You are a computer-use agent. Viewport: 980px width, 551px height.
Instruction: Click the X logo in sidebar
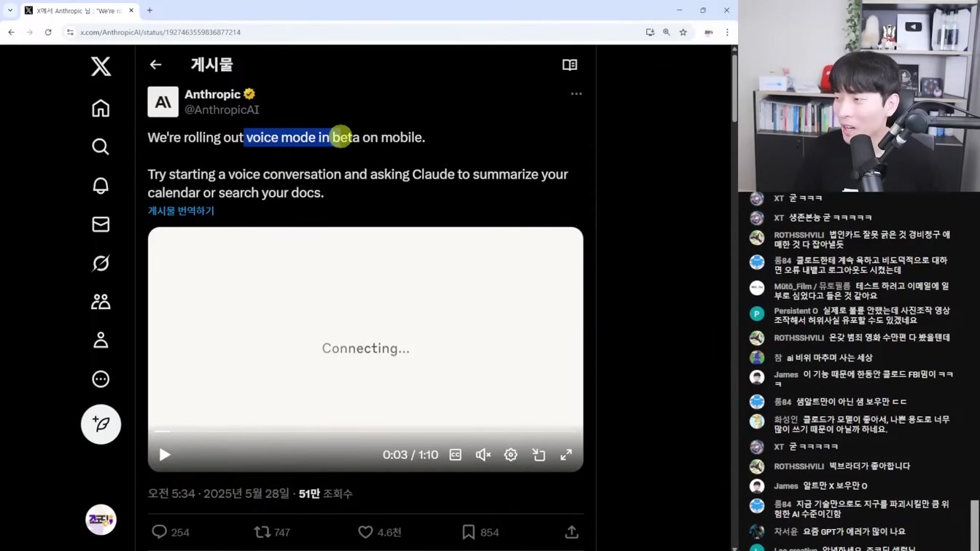[x=101, y=66]
